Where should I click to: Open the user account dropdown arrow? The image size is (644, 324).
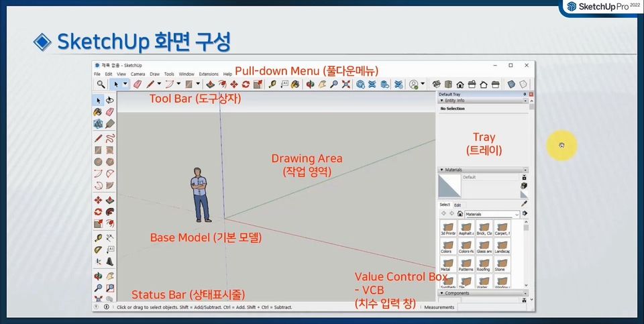[422, 84]
